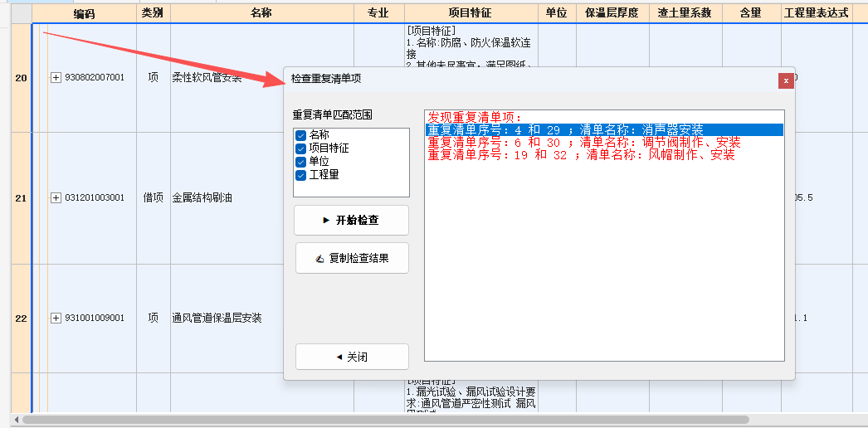Click the 含量 column header
868x428 pixels.
(752, 13)
